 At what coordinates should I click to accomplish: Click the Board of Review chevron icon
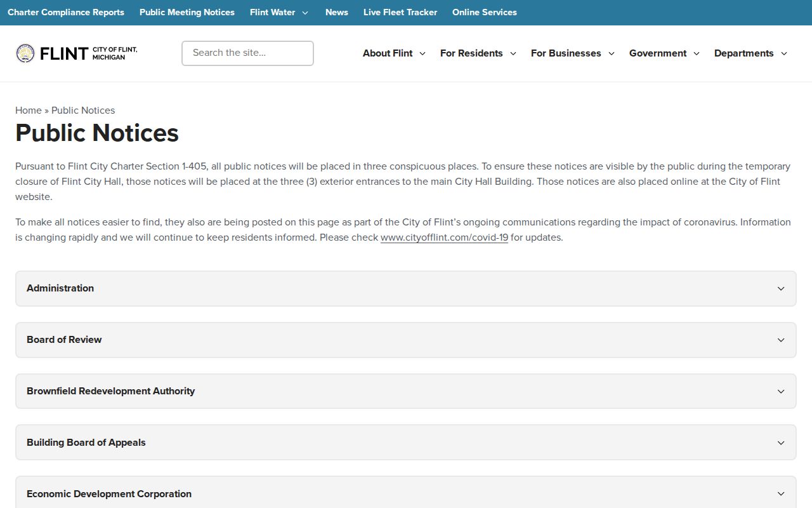click(x=781, y=340)
